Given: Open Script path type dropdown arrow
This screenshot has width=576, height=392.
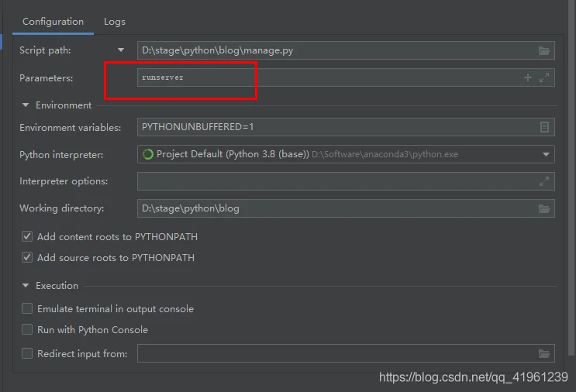Looking at the screenshot, I should point(121,50).
